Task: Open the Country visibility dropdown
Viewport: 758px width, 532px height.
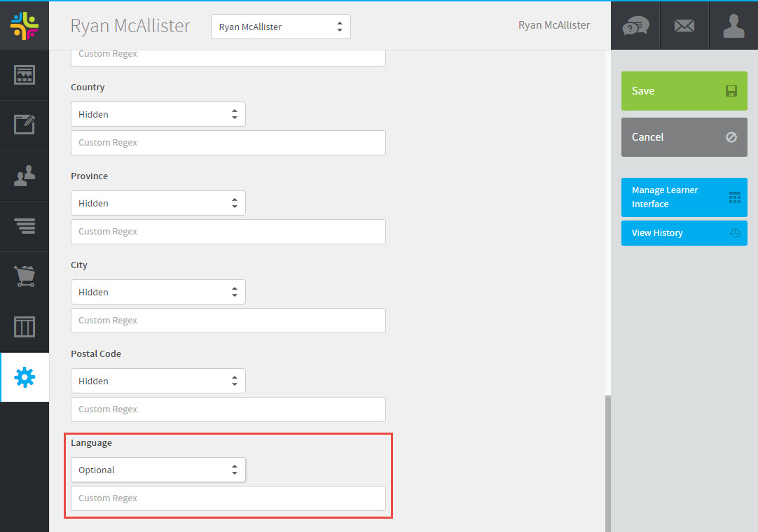Action: pyautogui.click(x=158, y=114)
